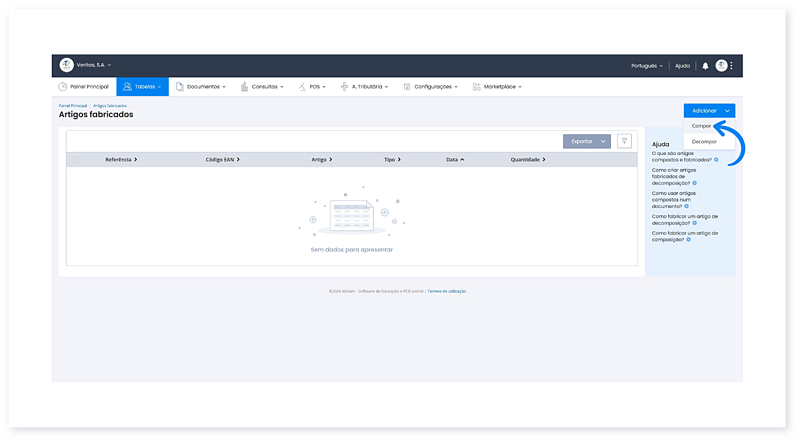
Task: Open the Marketplace menu
Action: tap(497, 87)
